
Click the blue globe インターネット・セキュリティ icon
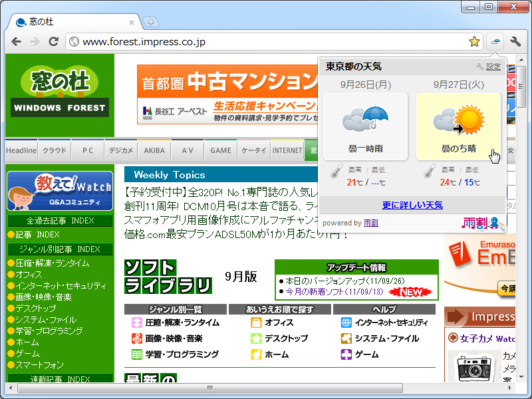click(x=345, y=323)
